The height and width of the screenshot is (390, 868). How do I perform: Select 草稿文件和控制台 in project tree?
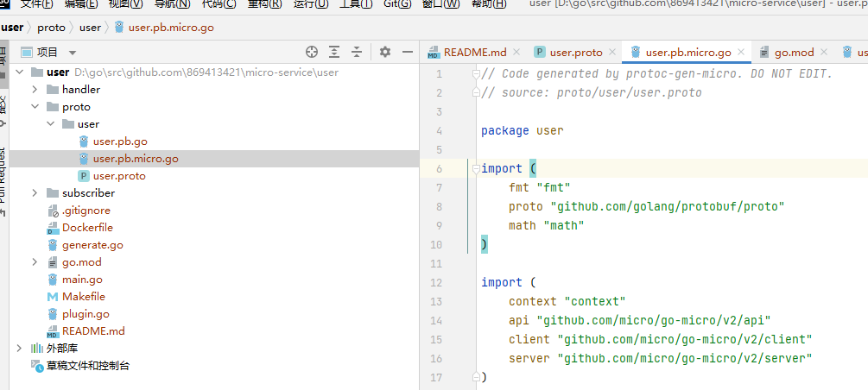coord(88,366)
